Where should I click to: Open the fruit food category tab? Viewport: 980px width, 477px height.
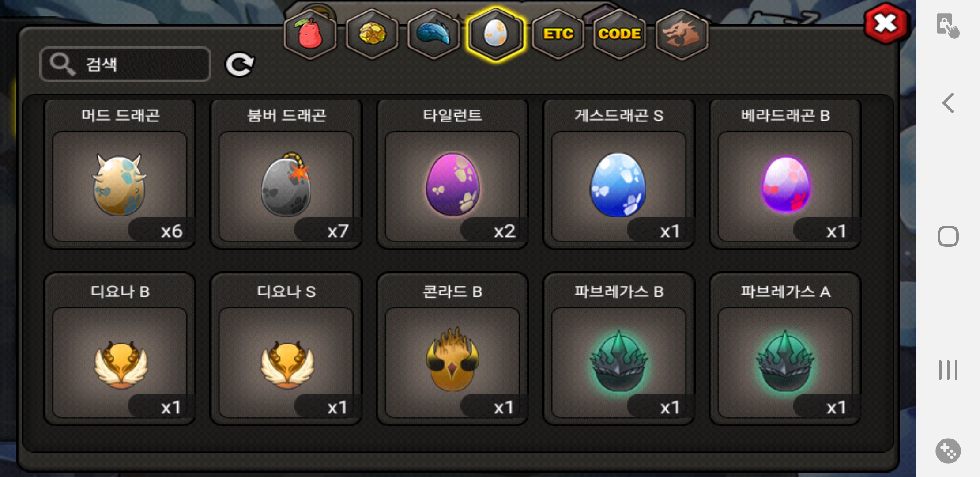coord(310,34)
